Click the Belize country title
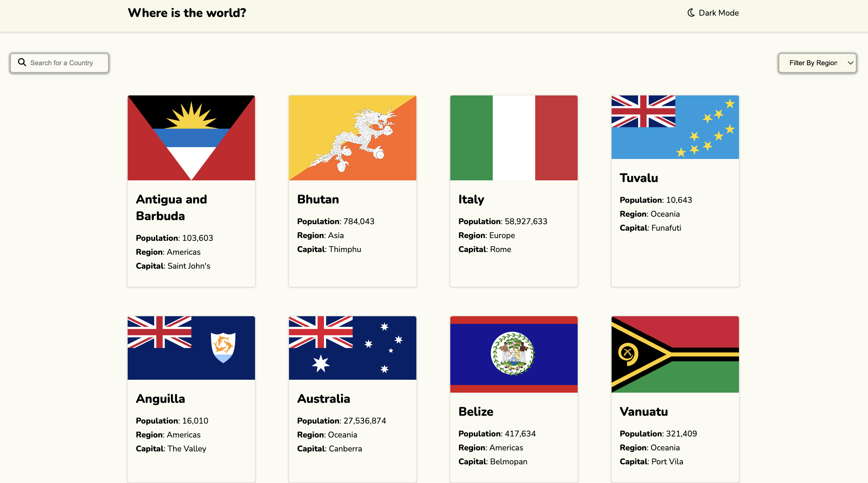Viewport: 868px width, 483px height. click(476, 411)
